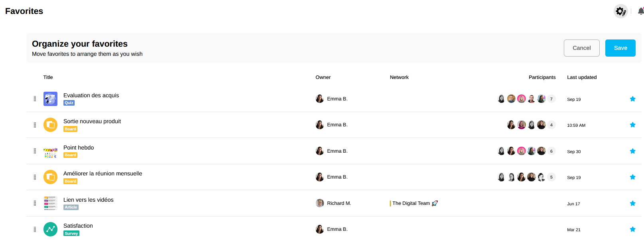Click the Satisfaction survey icon

50,229
